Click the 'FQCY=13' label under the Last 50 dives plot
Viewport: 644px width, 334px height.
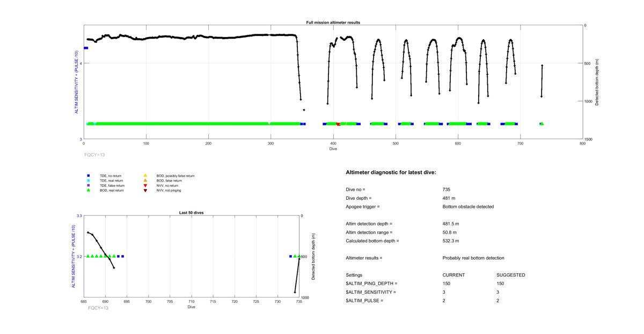click(x=98, y=308)
